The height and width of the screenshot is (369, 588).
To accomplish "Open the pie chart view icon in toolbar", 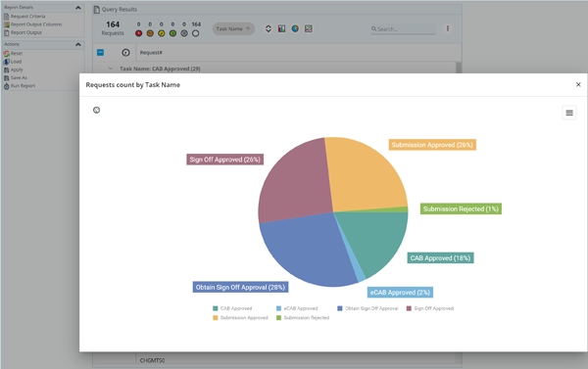I will point(295,28).
